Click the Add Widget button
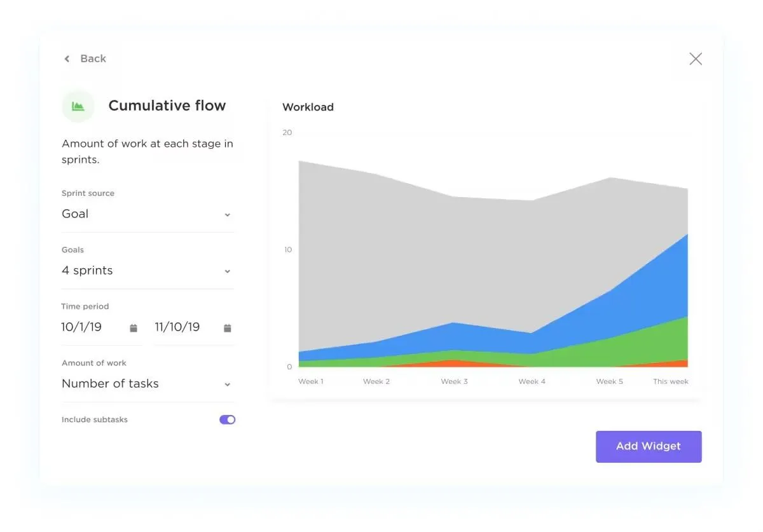Image resolution: width=763 pixels, height=532 pixels. pos(649,446)
